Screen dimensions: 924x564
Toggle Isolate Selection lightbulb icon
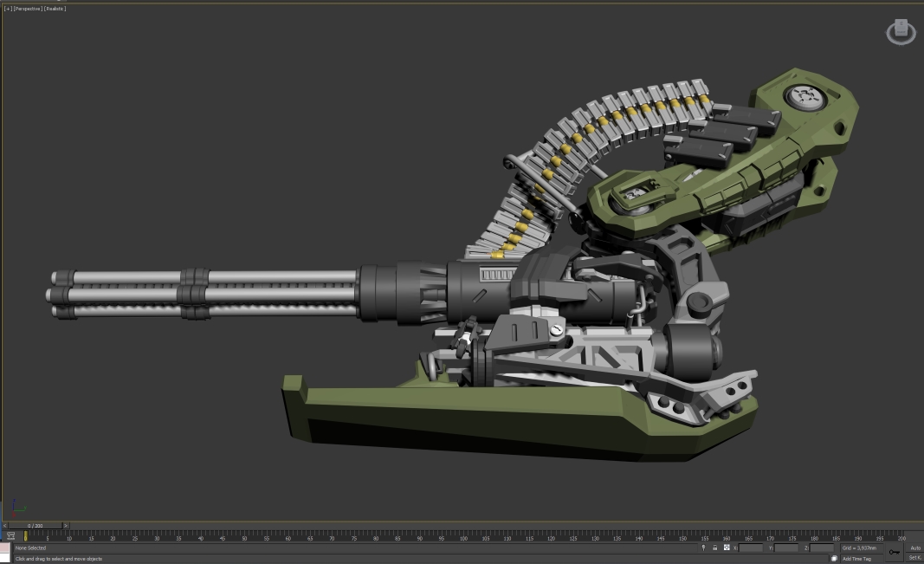pos(703,548)
